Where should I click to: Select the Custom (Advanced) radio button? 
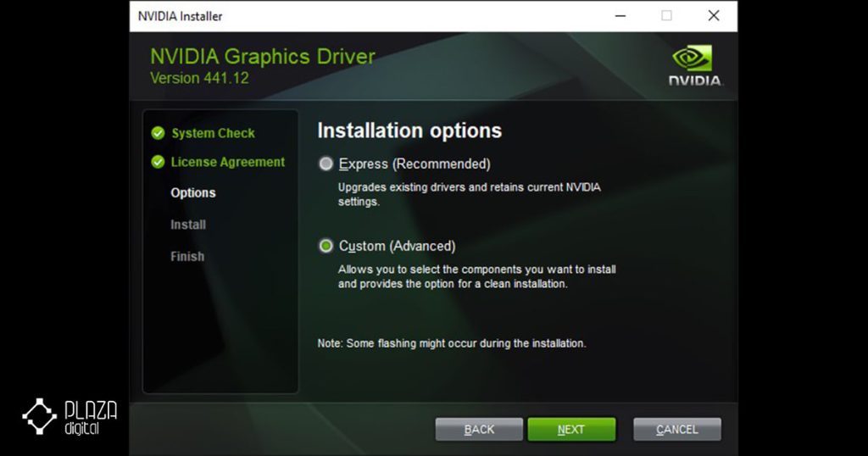coord(326,246)
